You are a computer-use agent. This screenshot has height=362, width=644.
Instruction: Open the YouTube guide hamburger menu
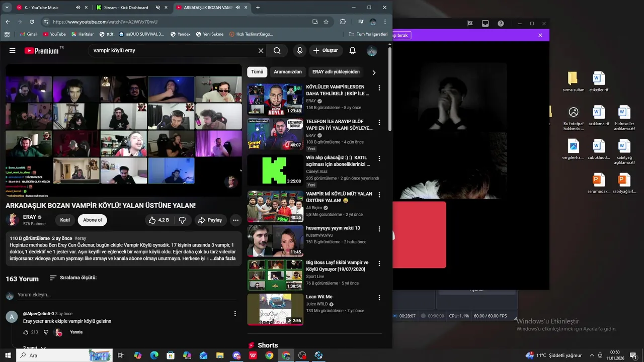[x=13, y=51]
